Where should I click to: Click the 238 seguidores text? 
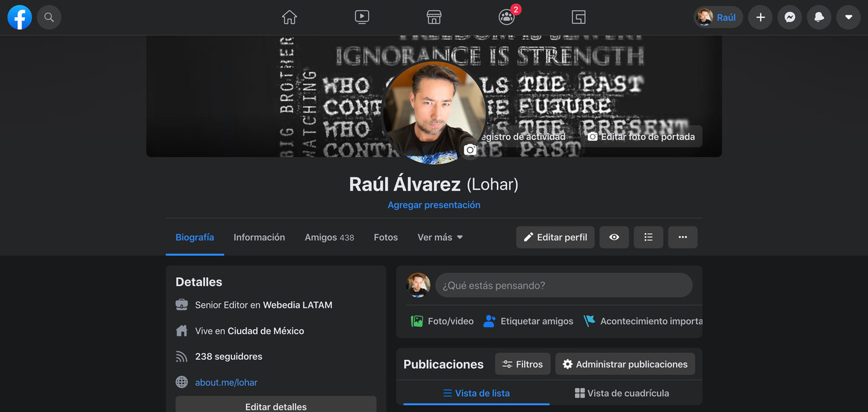click(x=229, y=357)
